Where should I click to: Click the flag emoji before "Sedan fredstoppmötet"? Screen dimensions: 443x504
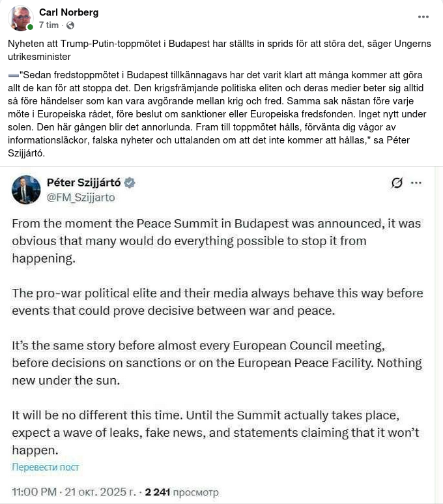point(13,75)
